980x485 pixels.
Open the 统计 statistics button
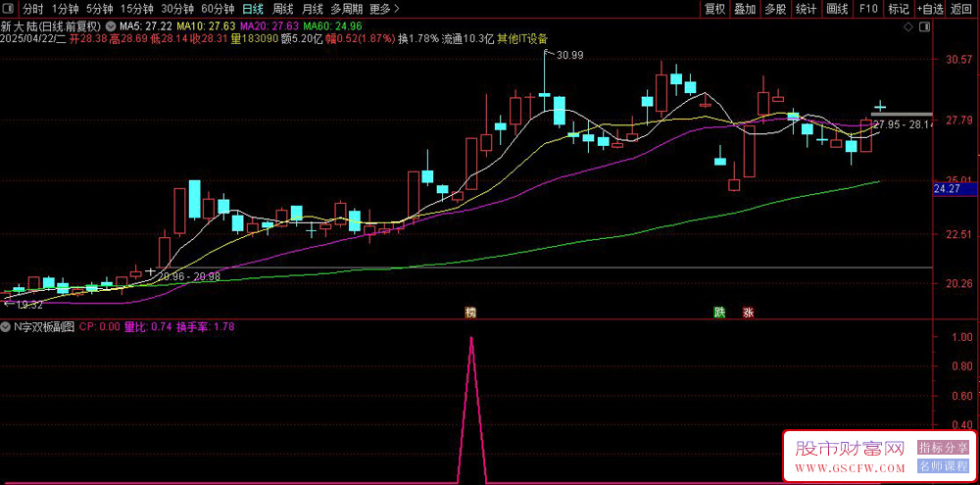(806, 9)
